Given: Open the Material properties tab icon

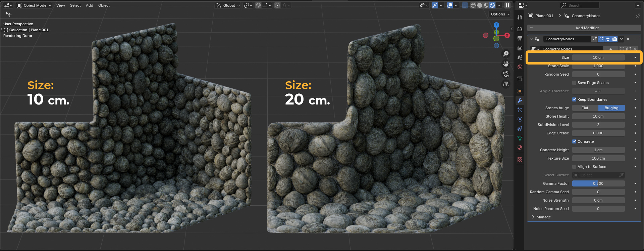Looking at the screenshot, I should click(x=520, y=148).
